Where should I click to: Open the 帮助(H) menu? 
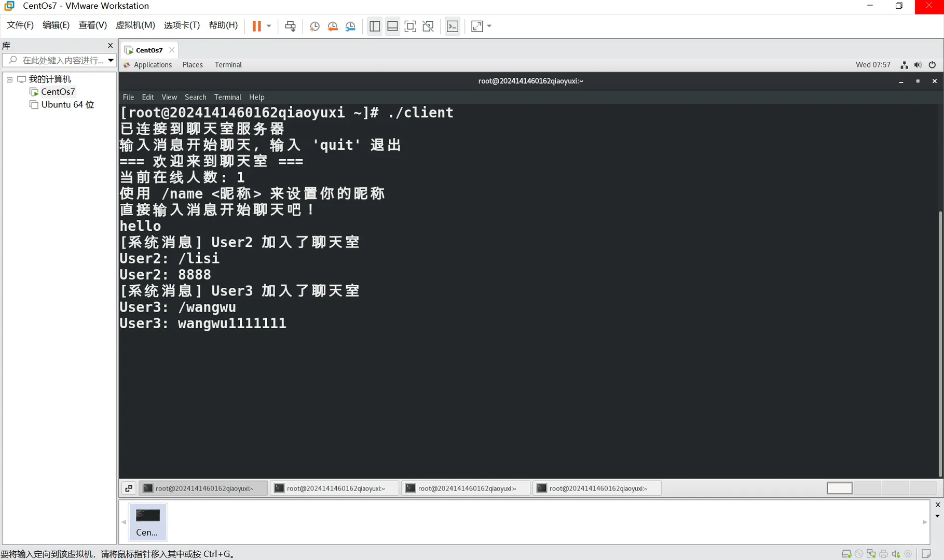(x=223, y=25)
